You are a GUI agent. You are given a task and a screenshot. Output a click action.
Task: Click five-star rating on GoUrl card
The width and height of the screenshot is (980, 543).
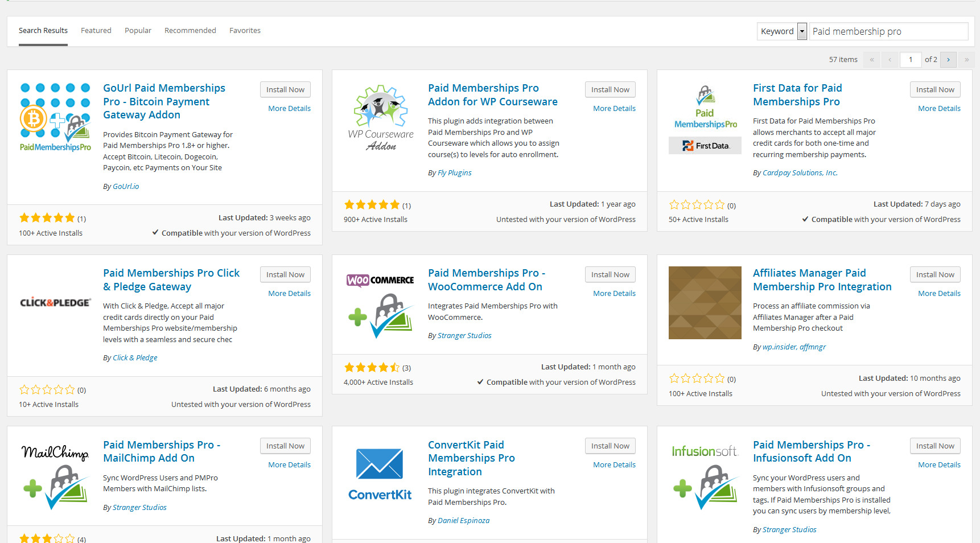[x=47, y=218]
